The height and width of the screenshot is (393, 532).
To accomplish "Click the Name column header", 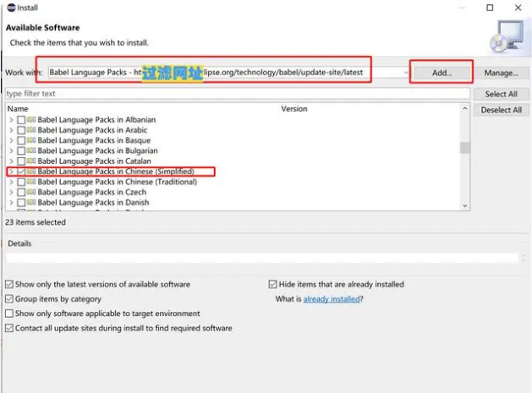I will (18, 109).
